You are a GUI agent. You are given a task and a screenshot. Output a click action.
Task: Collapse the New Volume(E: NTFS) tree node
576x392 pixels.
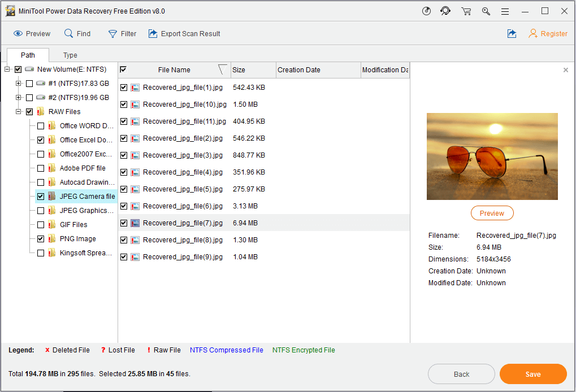7,69
